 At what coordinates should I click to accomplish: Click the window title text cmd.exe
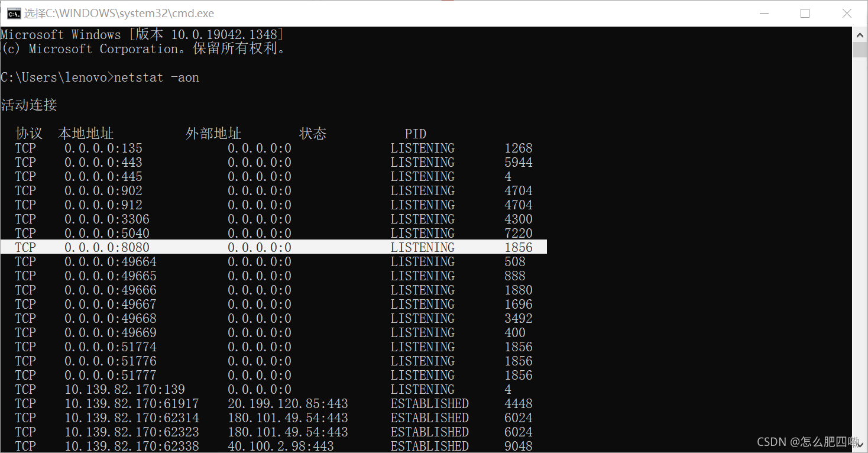tap(119, 13)
